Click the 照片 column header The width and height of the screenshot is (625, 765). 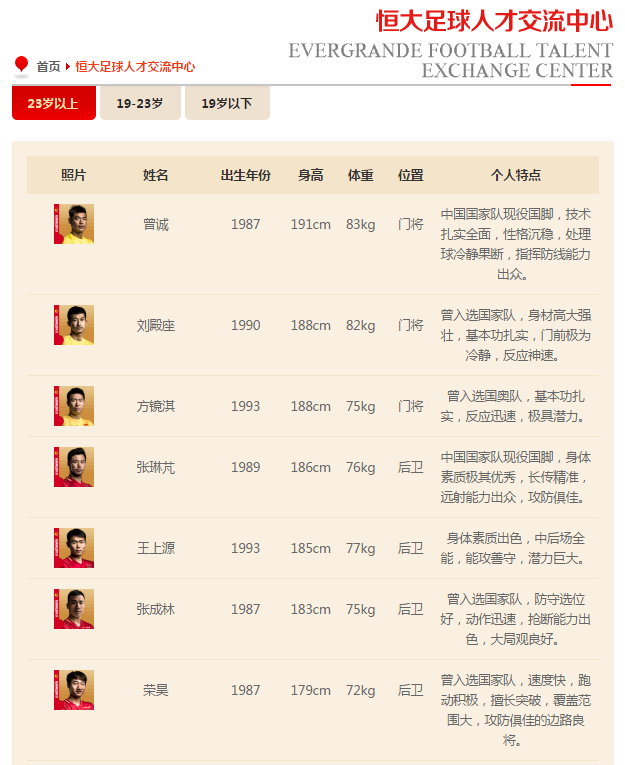coord(74,175)
